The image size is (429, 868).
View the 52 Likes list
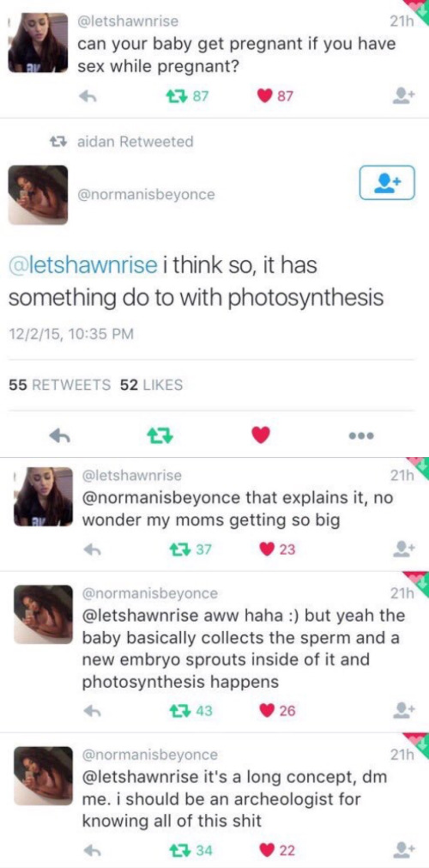click(151, 385)
